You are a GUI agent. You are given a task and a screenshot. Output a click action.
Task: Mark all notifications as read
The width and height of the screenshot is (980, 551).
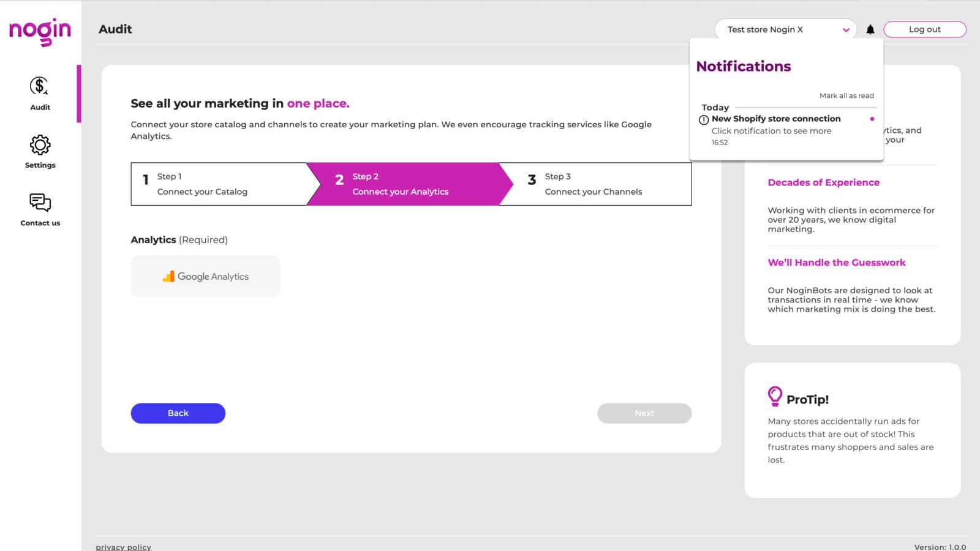coord(847,96)
